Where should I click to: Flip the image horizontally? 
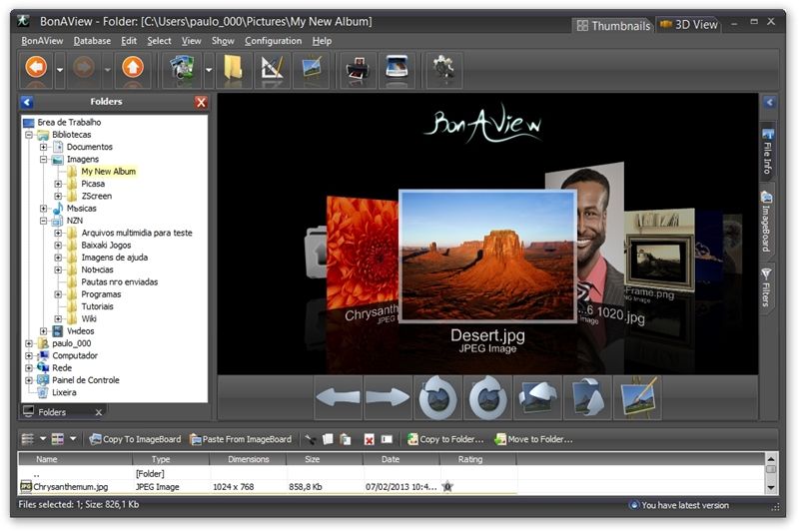(x=537, y=397)
